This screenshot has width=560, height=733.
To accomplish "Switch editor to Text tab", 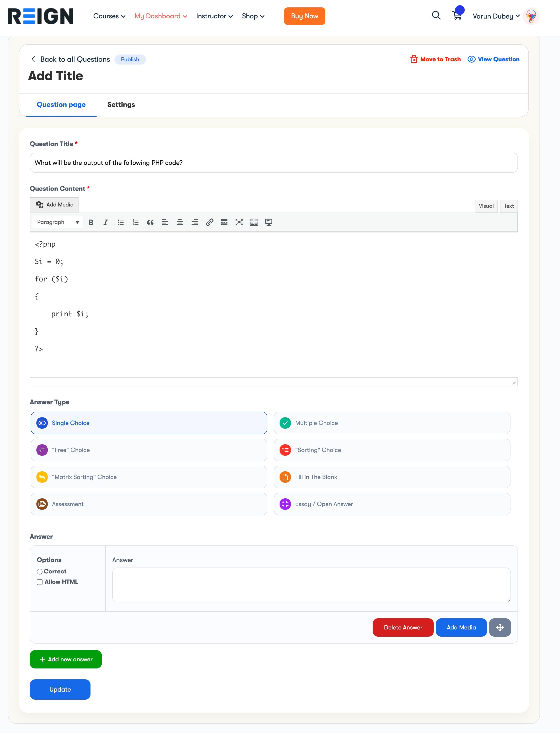I will [x=508, y=206].
